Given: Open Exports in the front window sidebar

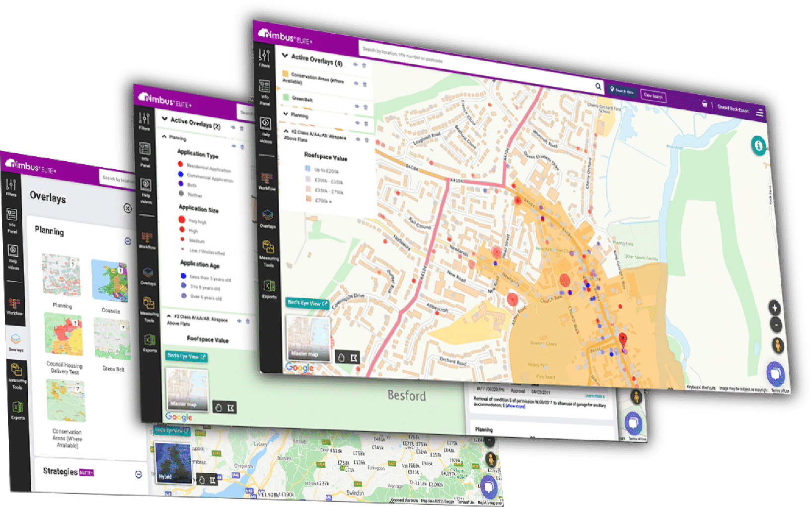Looking at the screenshot, I should pyautogui.click(x=269, y=289).
